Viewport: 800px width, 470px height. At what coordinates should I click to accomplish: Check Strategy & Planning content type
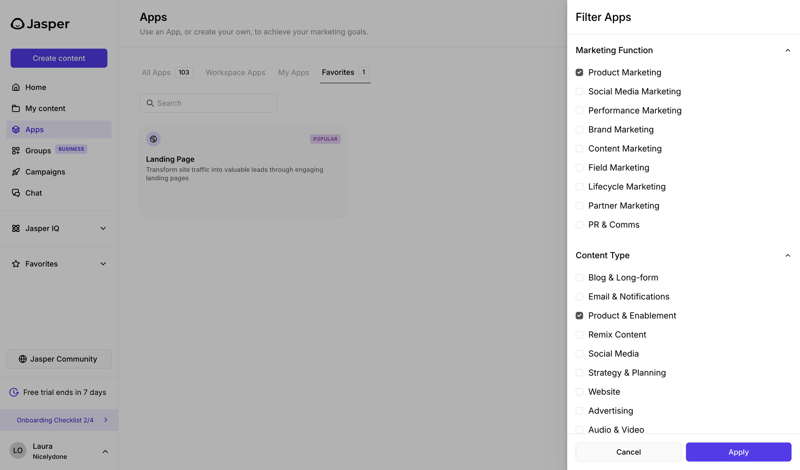click(579, 373)
